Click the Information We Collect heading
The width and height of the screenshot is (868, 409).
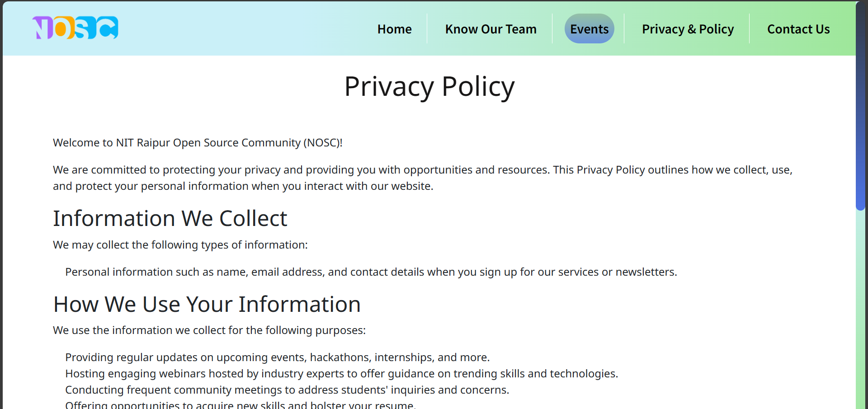pyautogui.click(x=170, y=218)
